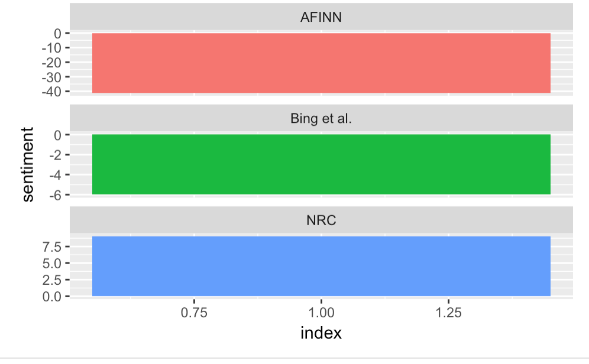The height and width of the screenshot is (364, 589).
Task: Select the red AFINN bar
Action: point(321,63)
